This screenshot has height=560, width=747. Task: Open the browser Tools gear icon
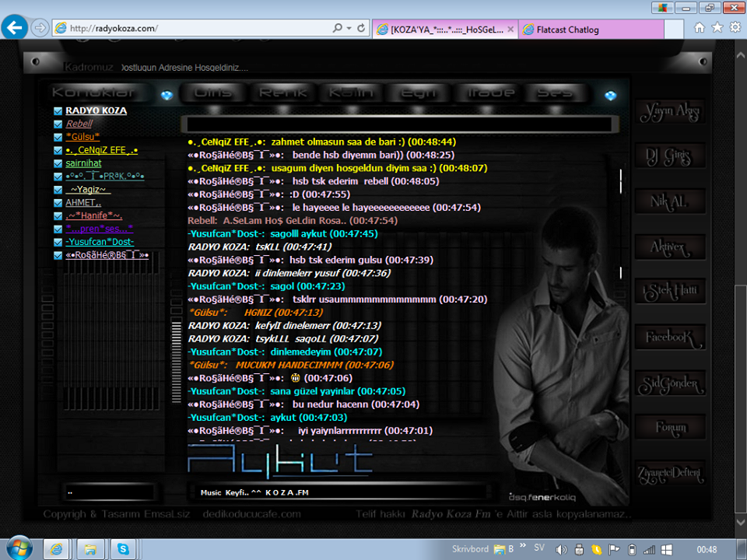pyautogui.click(x=735, y=28)
